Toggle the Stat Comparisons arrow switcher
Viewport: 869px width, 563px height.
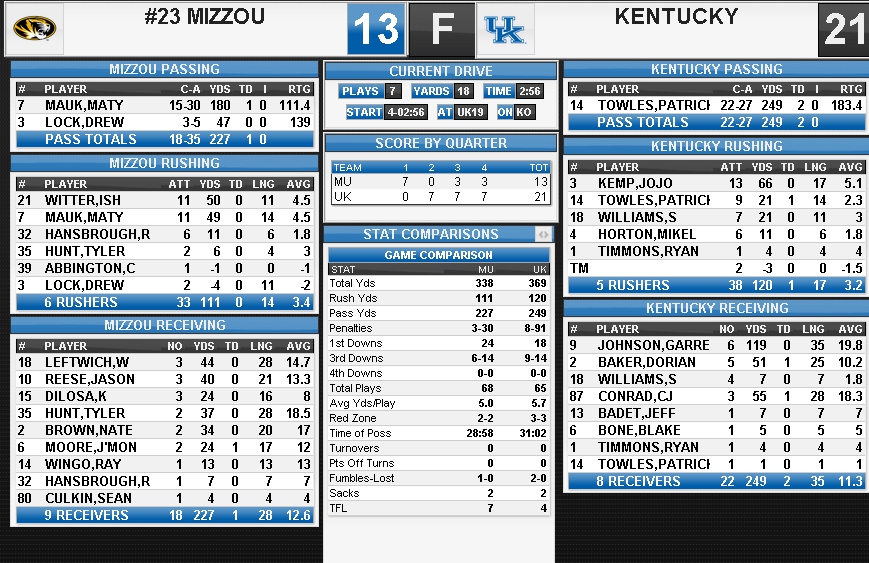click(x=543, y=234)
